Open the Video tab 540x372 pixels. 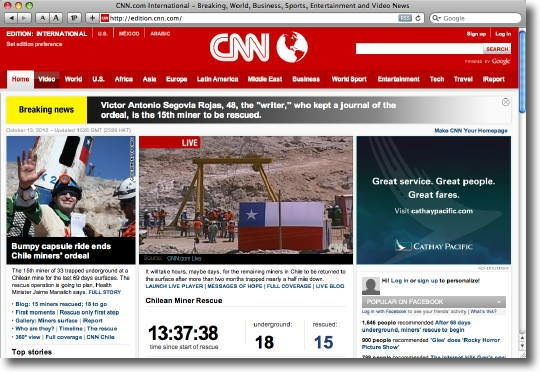(46, 79)
